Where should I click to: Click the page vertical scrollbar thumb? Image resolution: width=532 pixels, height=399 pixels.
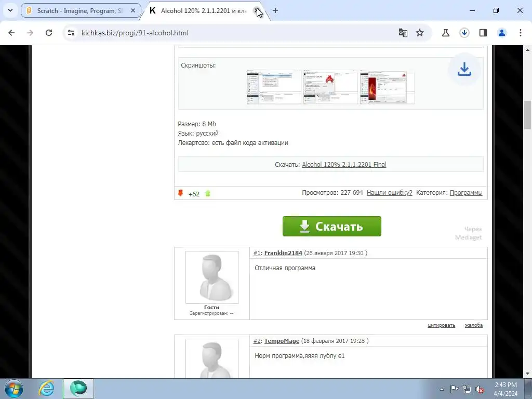click(x=527, y=115)
